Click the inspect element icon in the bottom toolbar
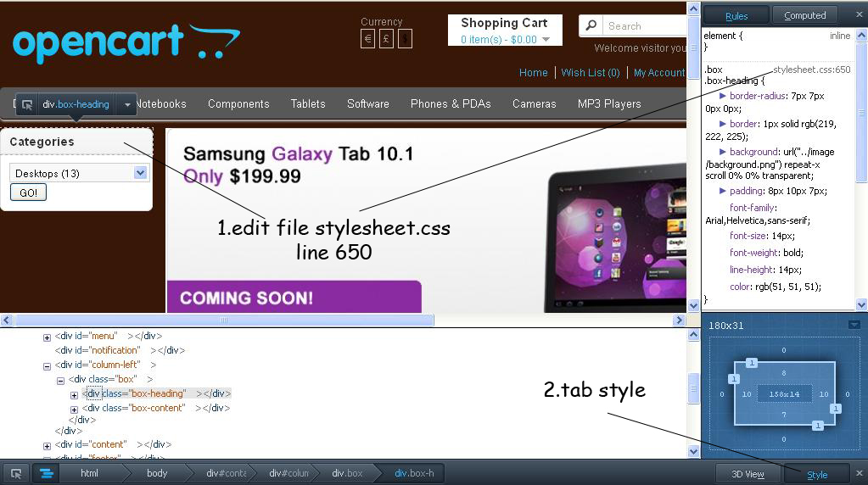 pyautogui.click(x=16, y=473)
